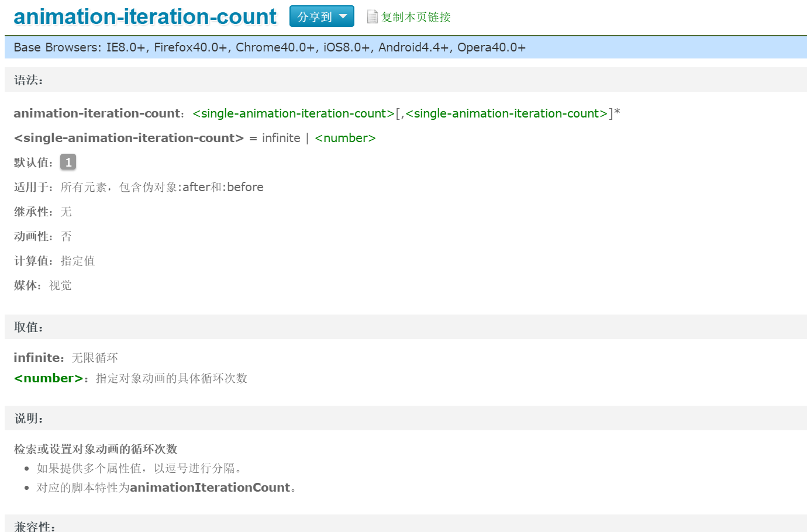The height and width of the screenshot is (532, 807).
Task: Open the second single-animation-iteration-count link after the comma
Action: tap(506, 113)
